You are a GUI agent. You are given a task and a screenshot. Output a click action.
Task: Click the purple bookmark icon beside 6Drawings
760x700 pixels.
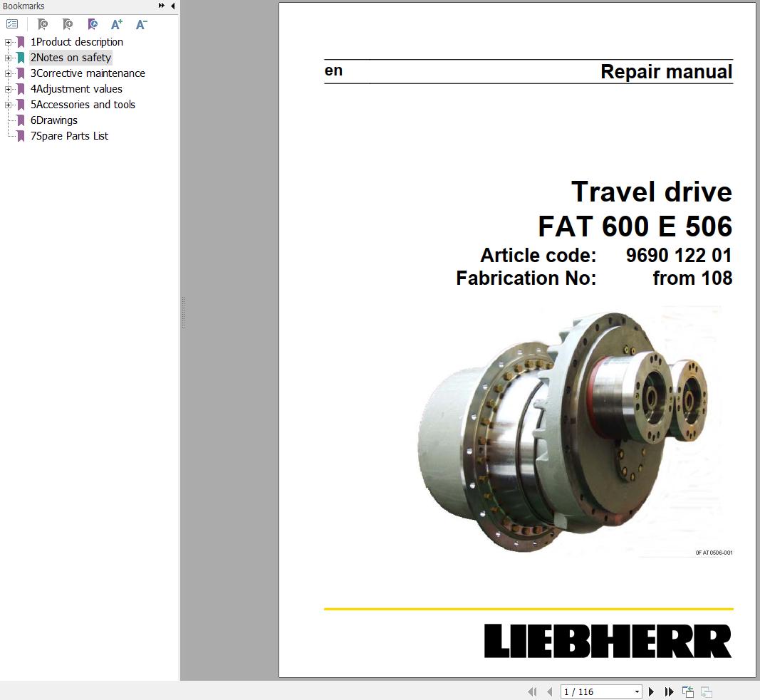pyautogui.click(x=21, y=120)
